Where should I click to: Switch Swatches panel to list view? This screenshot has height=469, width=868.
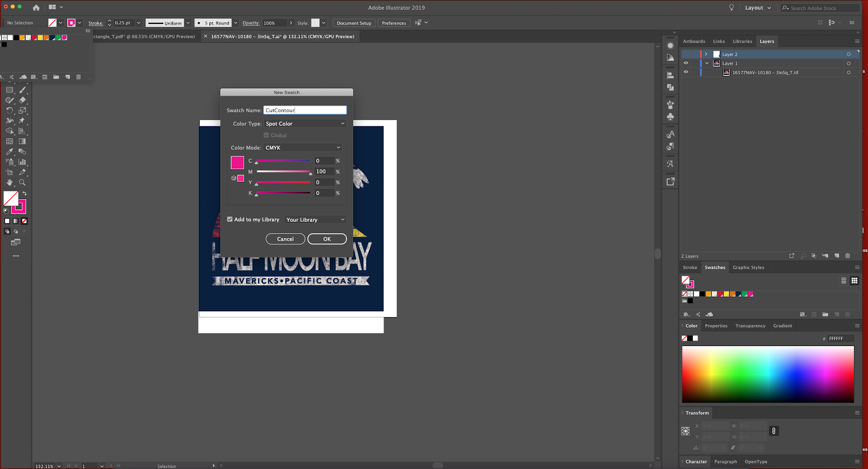tap(844, 280)
